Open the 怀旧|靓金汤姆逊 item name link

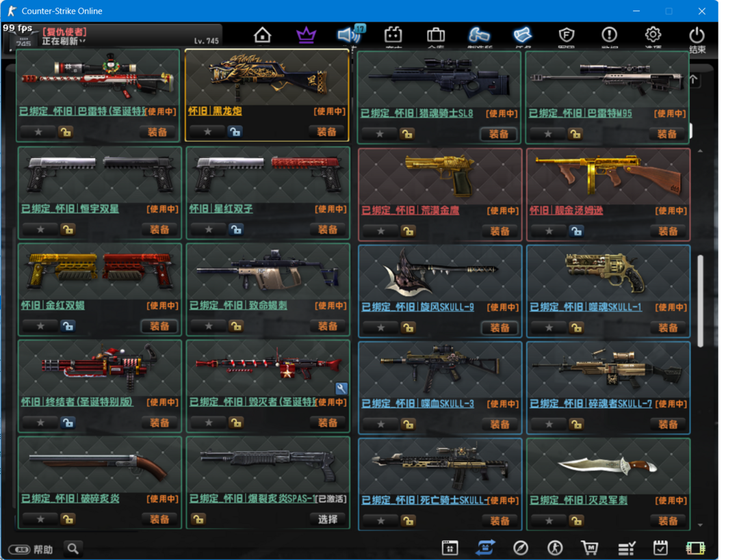point(567,211)
